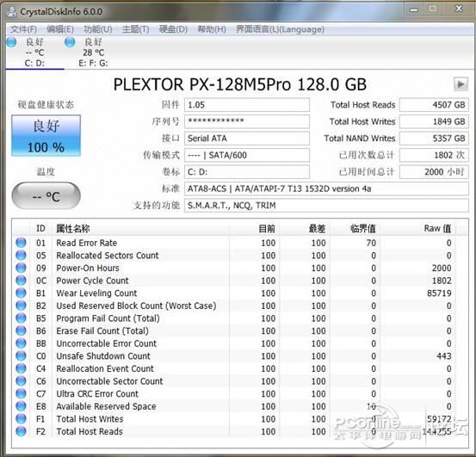Click the transfer mode field SATA/600

[x=247, y=155]
